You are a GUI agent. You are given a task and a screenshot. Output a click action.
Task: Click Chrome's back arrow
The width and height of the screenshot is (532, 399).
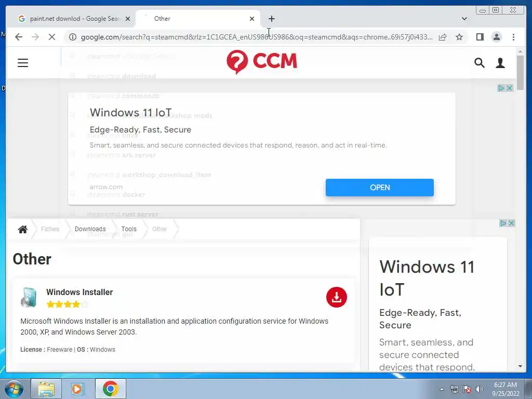tap(19, 37)
